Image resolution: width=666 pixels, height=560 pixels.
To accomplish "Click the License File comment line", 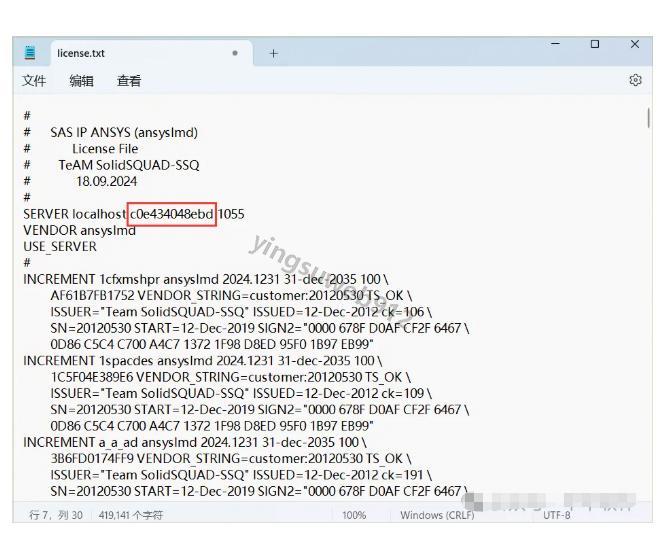I will tap(105, 149).
